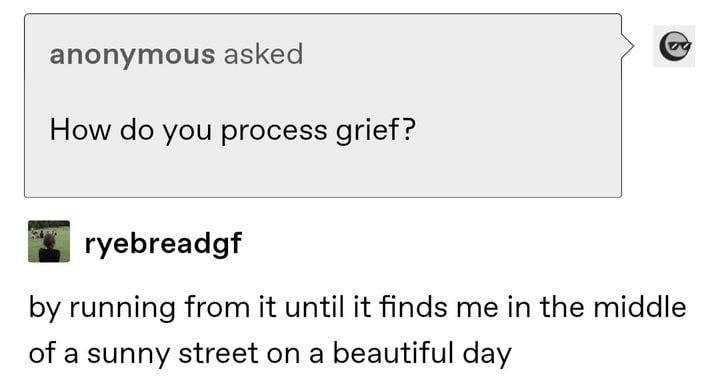Click the answer line "of a sunny street"

270,354
